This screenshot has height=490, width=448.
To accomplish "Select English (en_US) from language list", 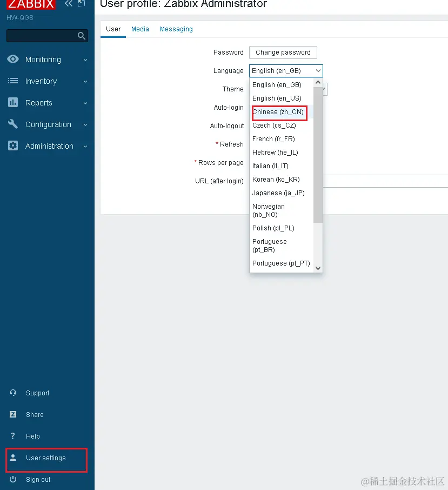I will [281, 98].
